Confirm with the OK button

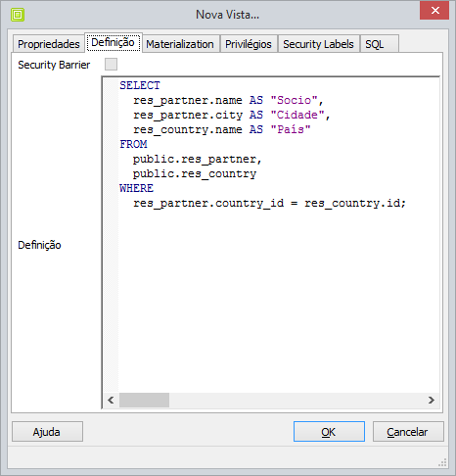[x=329, y=432]
